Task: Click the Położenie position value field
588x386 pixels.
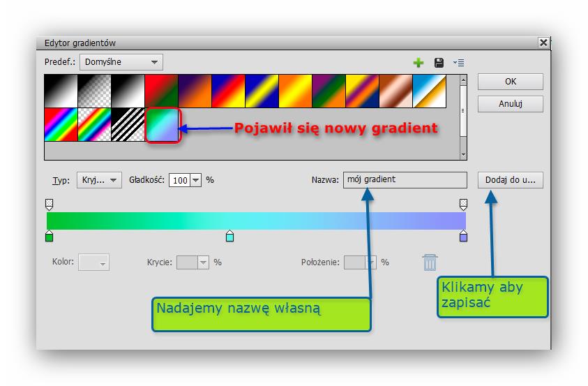Action: [x=355, y=262]
